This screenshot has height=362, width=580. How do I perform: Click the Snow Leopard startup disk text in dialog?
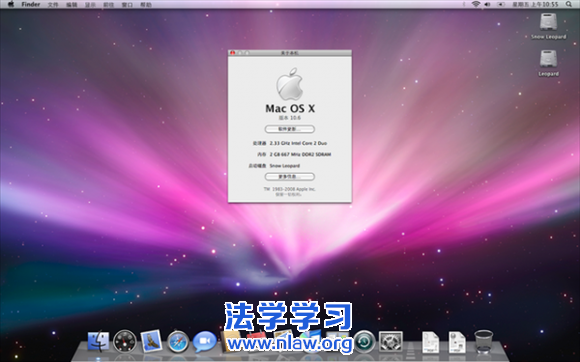coord(284,166)
